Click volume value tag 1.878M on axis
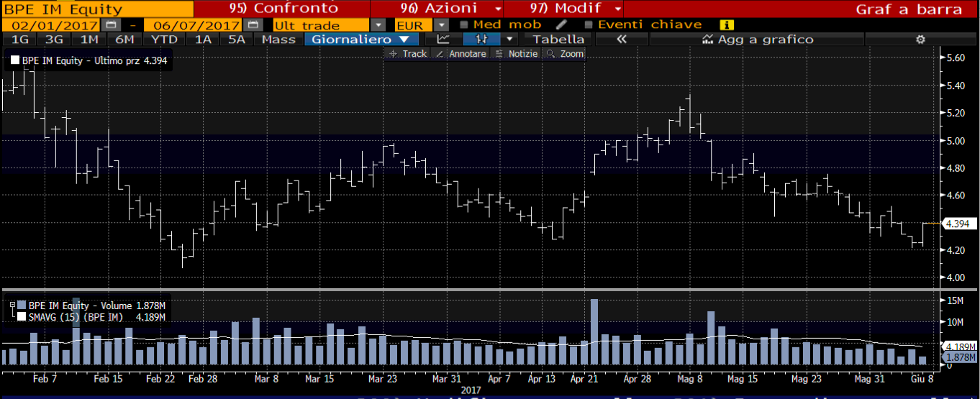Screen dimensions: 980x399 coord(961,357)
